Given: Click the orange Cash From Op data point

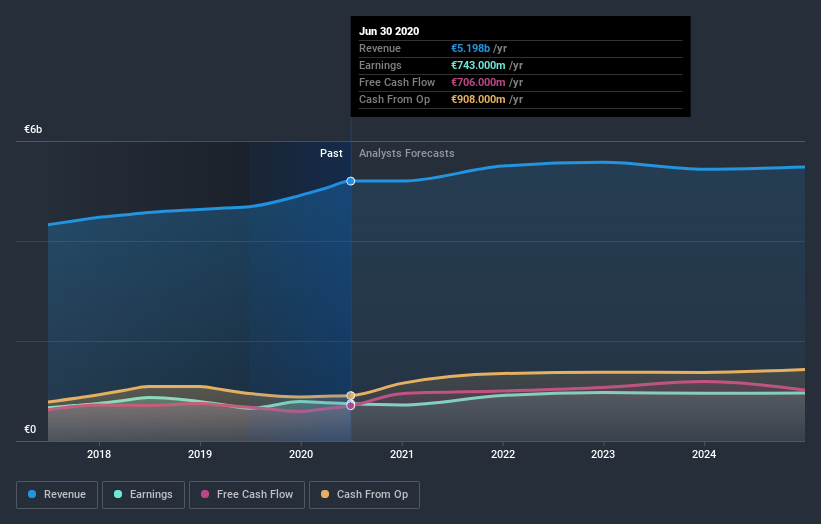Looking at the screenshot, I should click(351, 395).
